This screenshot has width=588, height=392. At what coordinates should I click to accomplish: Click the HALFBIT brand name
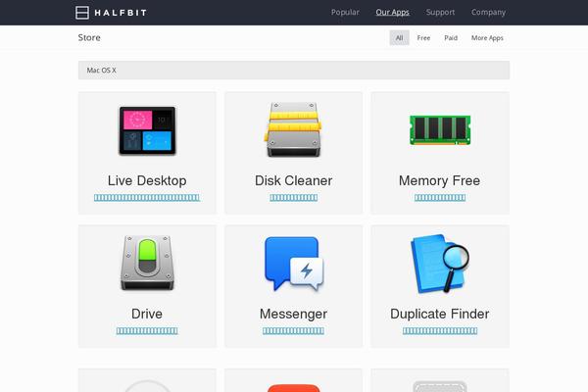point(121,13)
